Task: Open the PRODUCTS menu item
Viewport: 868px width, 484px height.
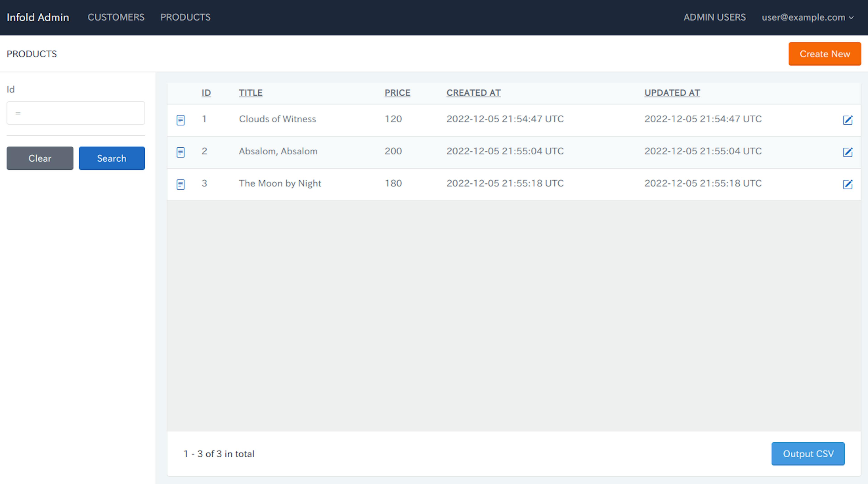Action: click(185, 17)
